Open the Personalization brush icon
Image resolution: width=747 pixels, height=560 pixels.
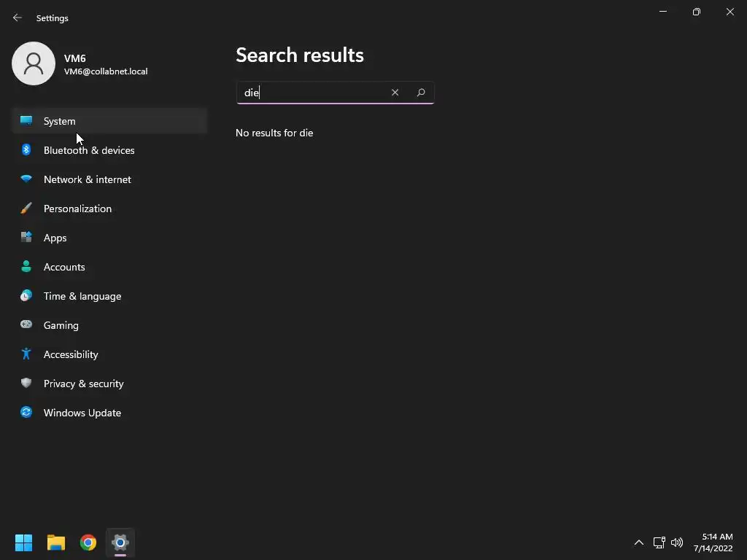point(26,209)
